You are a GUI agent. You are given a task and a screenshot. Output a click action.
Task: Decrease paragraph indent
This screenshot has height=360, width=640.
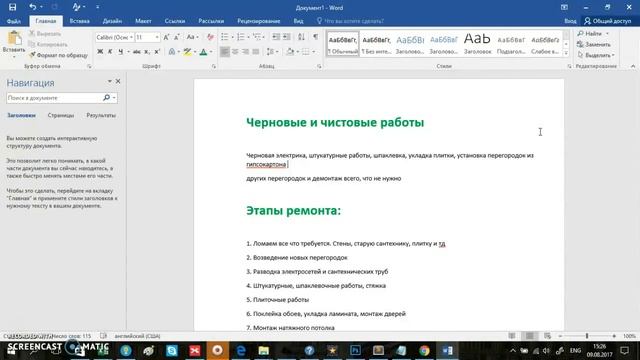tap(276, 37)
